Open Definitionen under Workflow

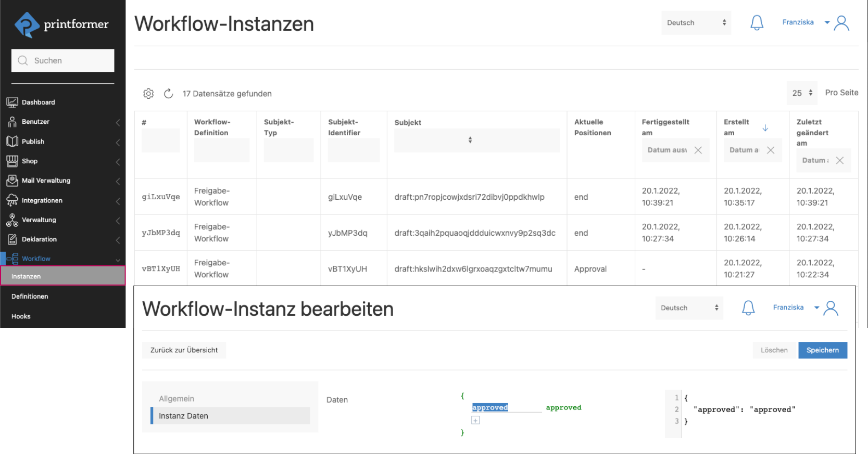pos(30,297)
